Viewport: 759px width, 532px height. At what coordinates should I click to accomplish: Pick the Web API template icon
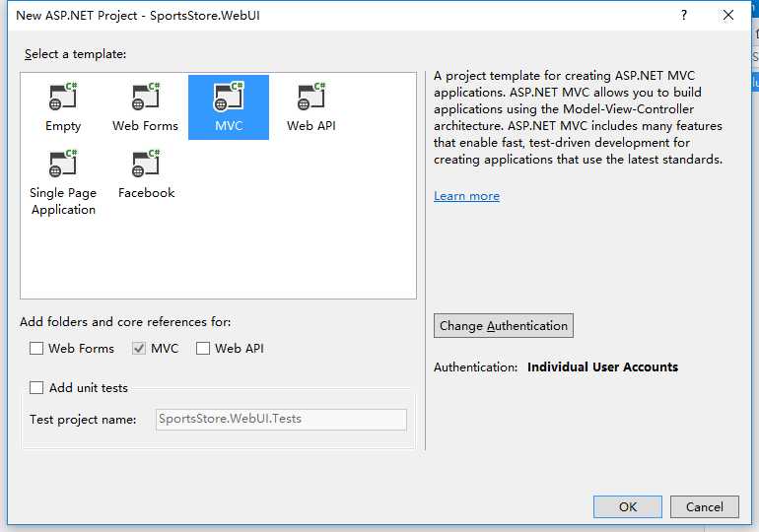tap(311, 96)
